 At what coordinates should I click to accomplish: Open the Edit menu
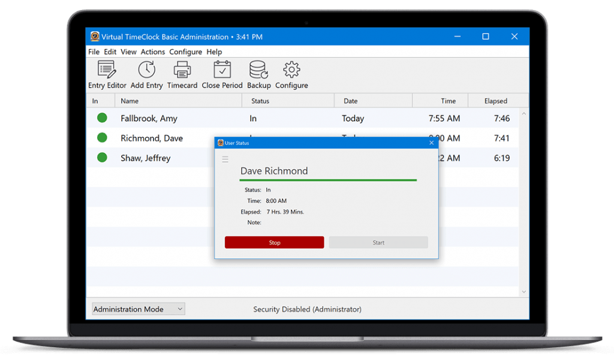click(x=110, y=52)
